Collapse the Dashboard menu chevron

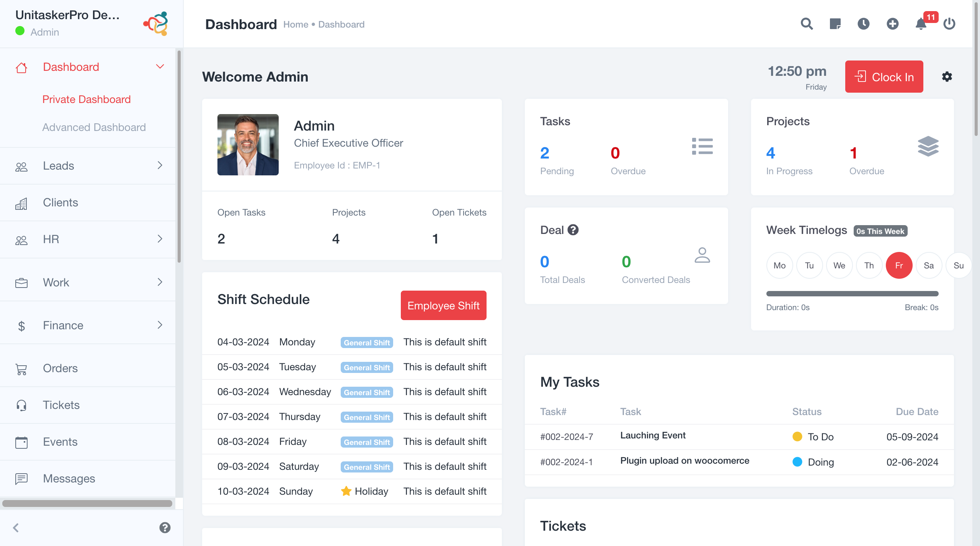tap(160, 67)
